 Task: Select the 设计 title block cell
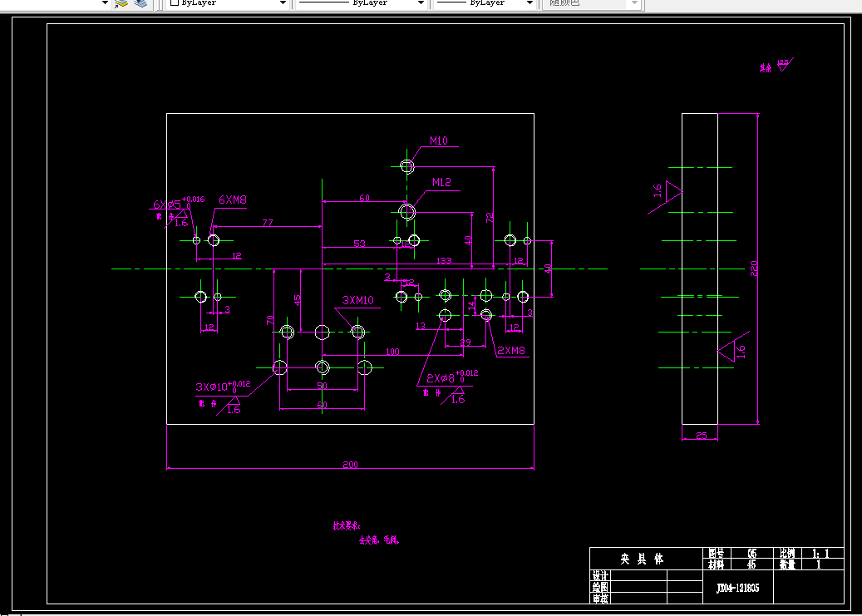click(600, 575)
